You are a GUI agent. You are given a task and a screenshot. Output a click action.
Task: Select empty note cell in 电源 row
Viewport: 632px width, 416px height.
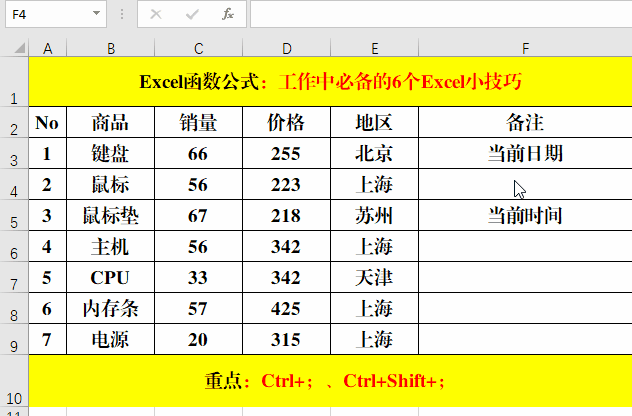[x=525, y=339]
